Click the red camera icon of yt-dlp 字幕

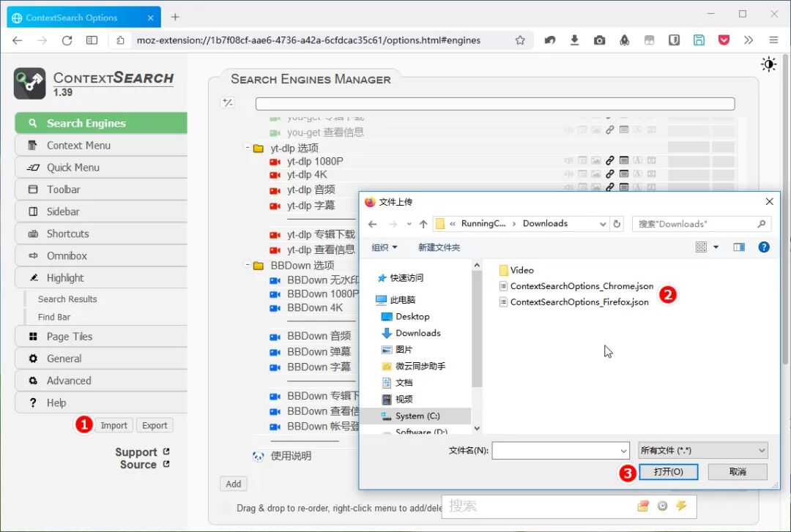[x=275, y=206]
